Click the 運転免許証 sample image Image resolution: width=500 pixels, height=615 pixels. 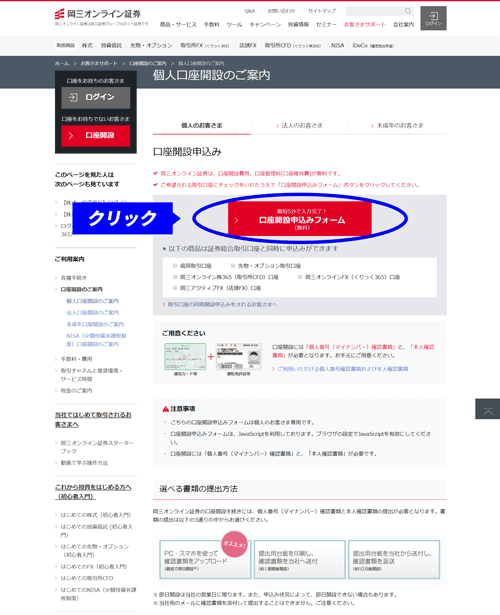point(239,356)
